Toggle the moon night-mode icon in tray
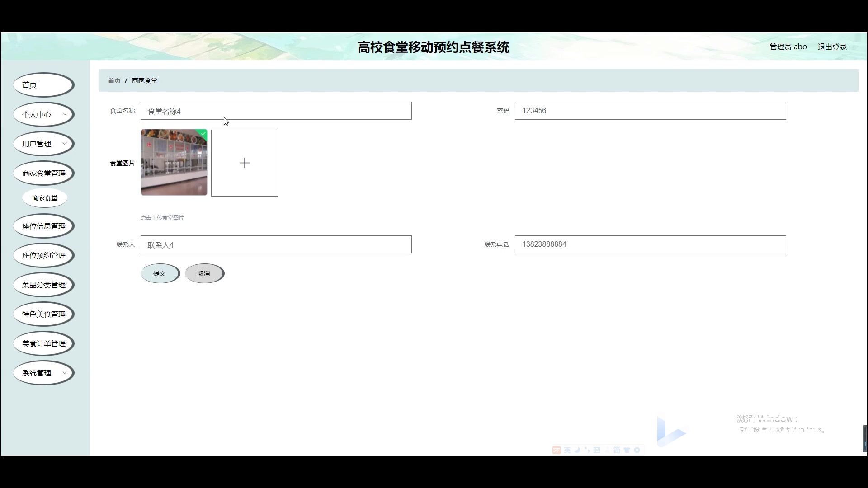The height and width of the screenshot is (488, 868). tap(577, 450)
